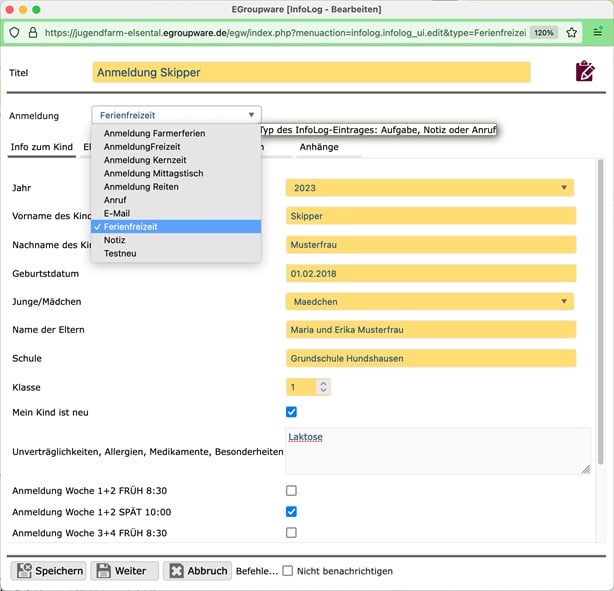The width and height of the screenshot is (614, 591).
Task: Click the shield tracking protection icon
Action: (x=13, y=32)
